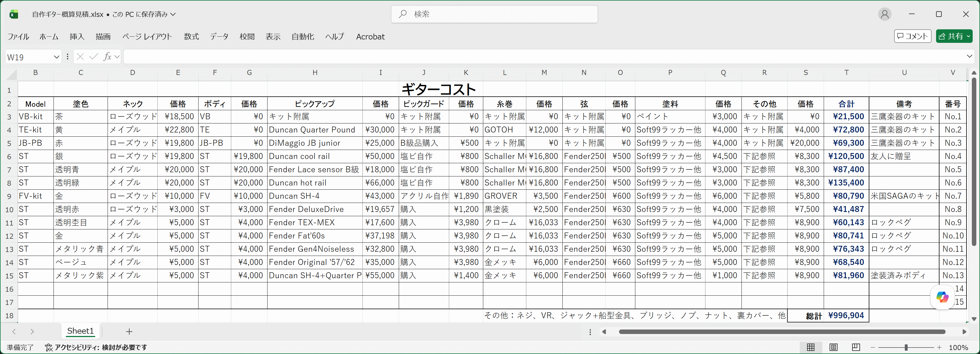The image size is (980, 354).
Task: Open the Share button dropdown
Action: point(968,36)
